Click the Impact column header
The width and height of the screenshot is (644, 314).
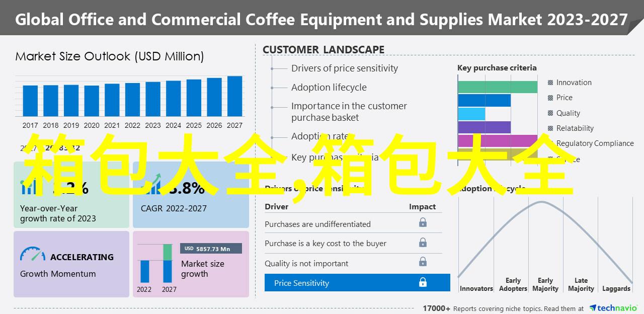[x=423, y=206]
